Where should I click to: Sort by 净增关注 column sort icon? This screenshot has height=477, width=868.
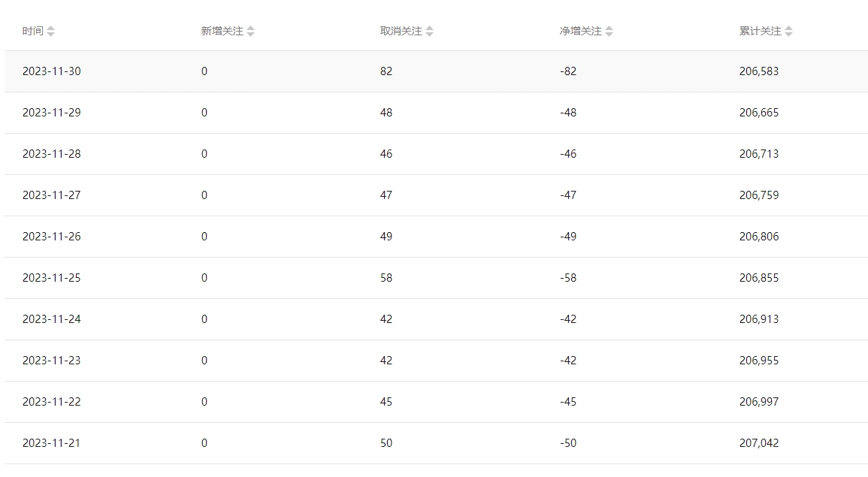pyautogui.click(x=609, y=32)
